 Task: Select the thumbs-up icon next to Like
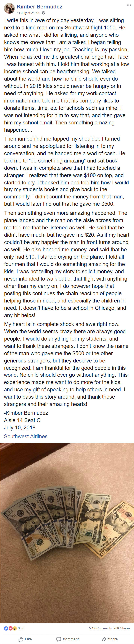(21, 639)
